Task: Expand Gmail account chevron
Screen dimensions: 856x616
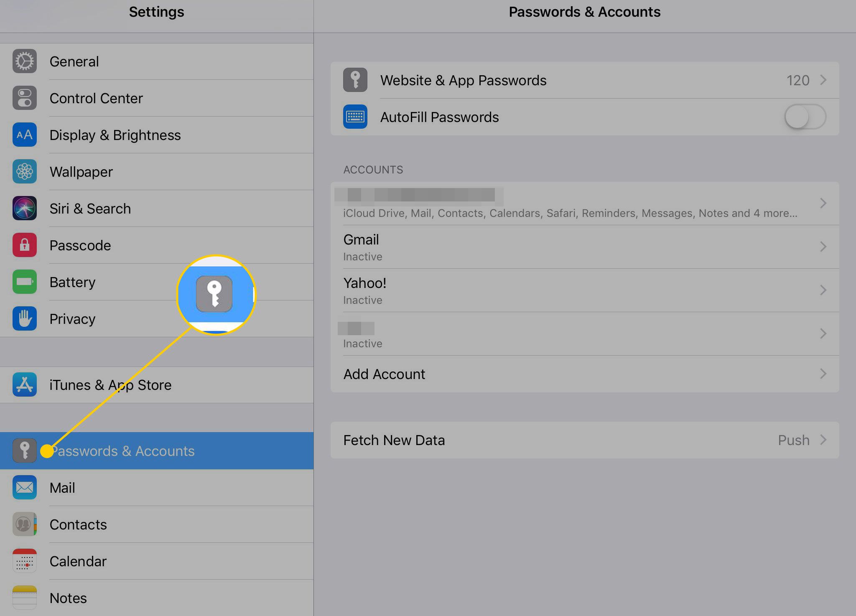Action: 823,247
